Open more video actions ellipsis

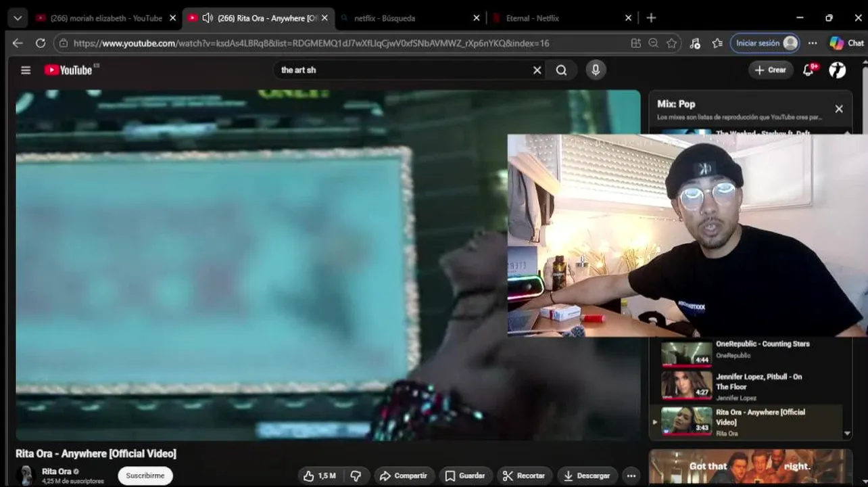coord(631,476)
